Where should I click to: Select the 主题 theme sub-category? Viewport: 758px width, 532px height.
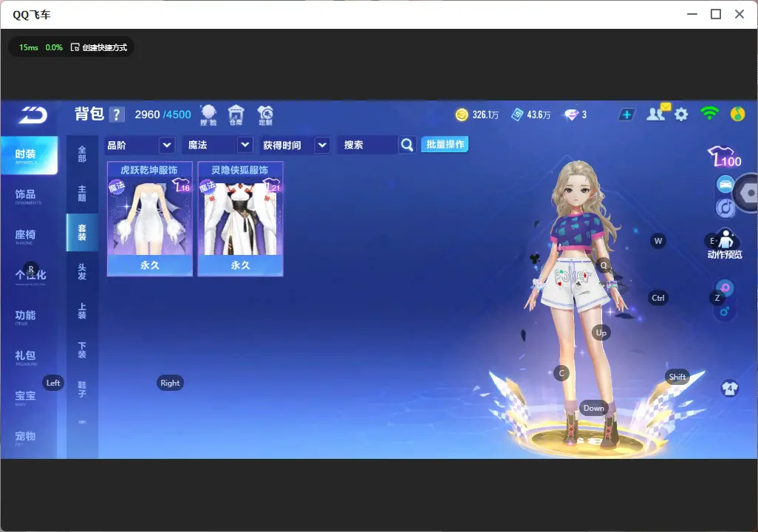82,194
